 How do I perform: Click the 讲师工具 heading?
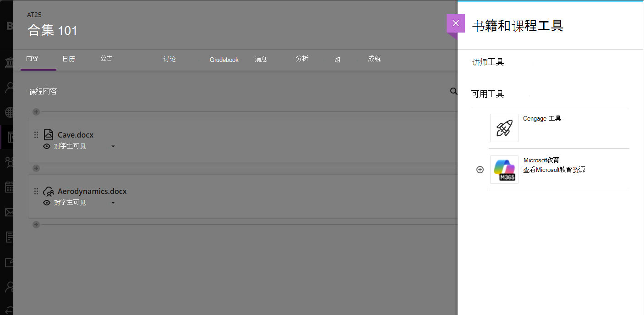pyautogui.click(x=488, y=62)
